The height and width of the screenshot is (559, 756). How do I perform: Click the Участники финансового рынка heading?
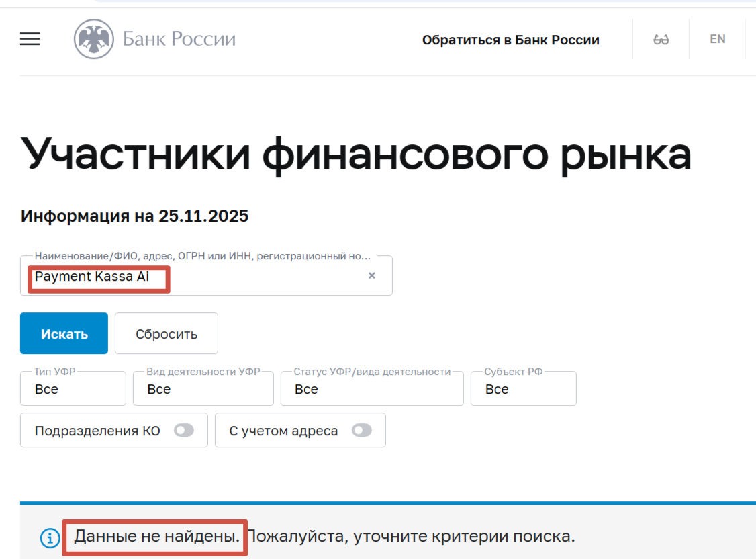356,155
